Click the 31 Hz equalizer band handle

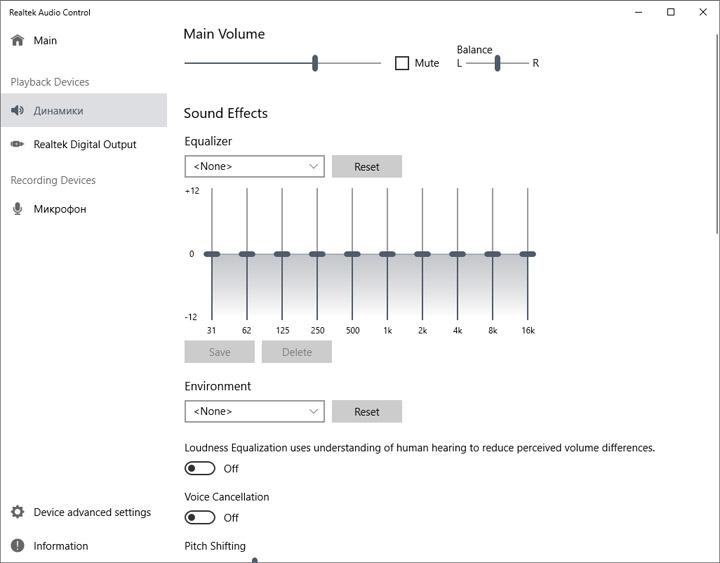[x=212, y=254]
